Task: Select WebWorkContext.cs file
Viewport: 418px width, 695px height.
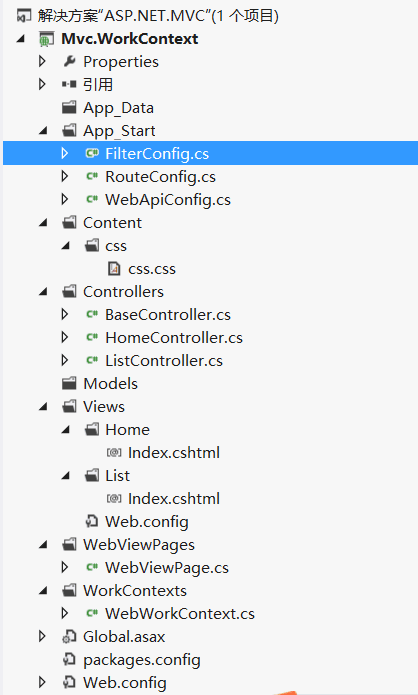Action: point(180,614)
